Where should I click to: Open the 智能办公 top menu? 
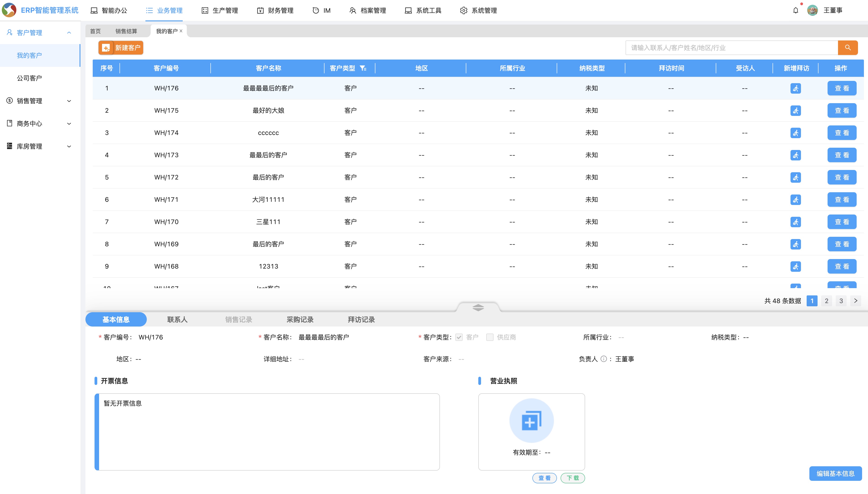109,10
